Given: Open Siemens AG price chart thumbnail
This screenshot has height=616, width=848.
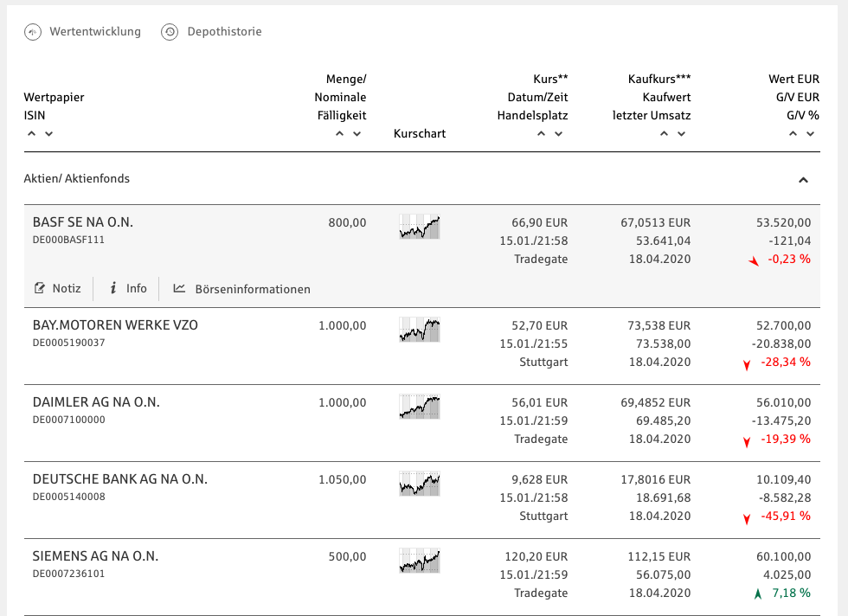Looking at the screenshot, I should pyautogui.click(x=420, y=561).
